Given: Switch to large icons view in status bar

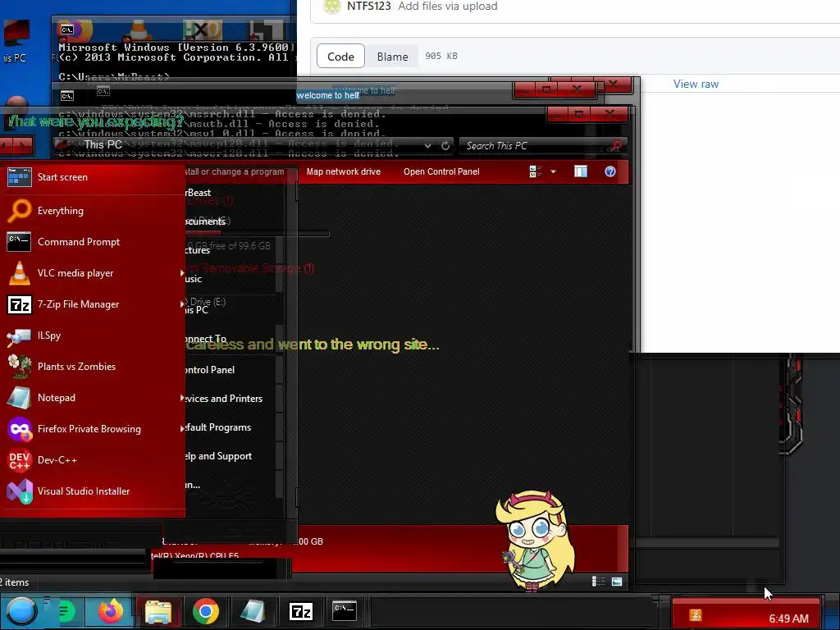Looking at the screenshot, I should click(x=617, y=582).
